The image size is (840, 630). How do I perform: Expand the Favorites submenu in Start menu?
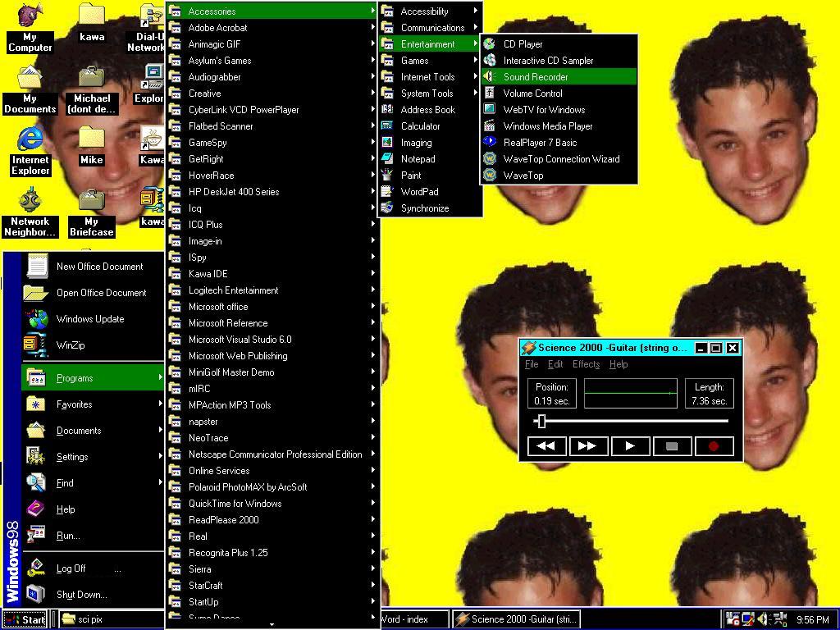74,404
